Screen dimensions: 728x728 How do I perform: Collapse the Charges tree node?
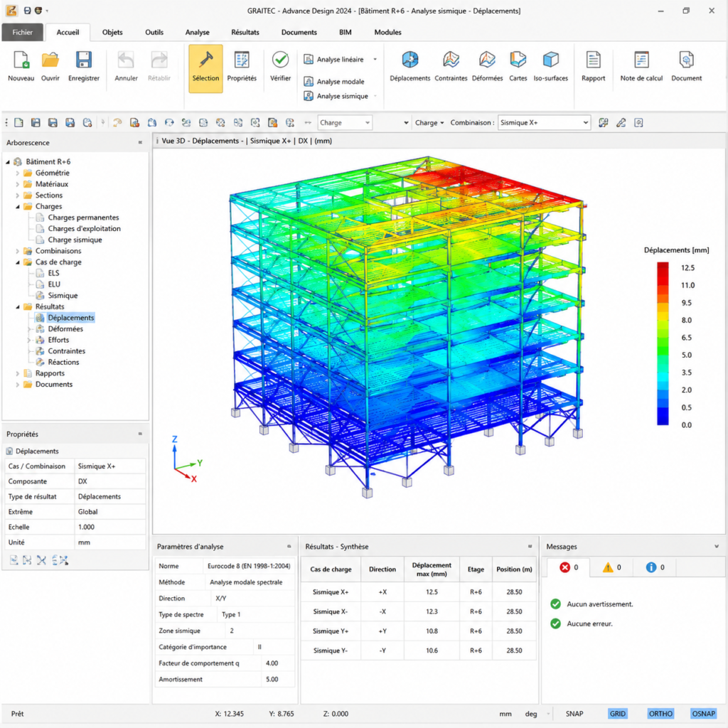click(x=18, y=206)
